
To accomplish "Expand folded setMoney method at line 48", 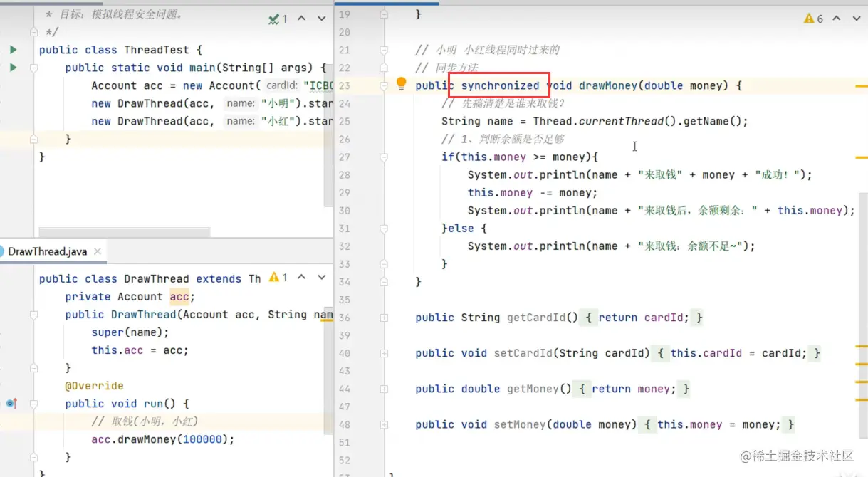I will 385,424.
